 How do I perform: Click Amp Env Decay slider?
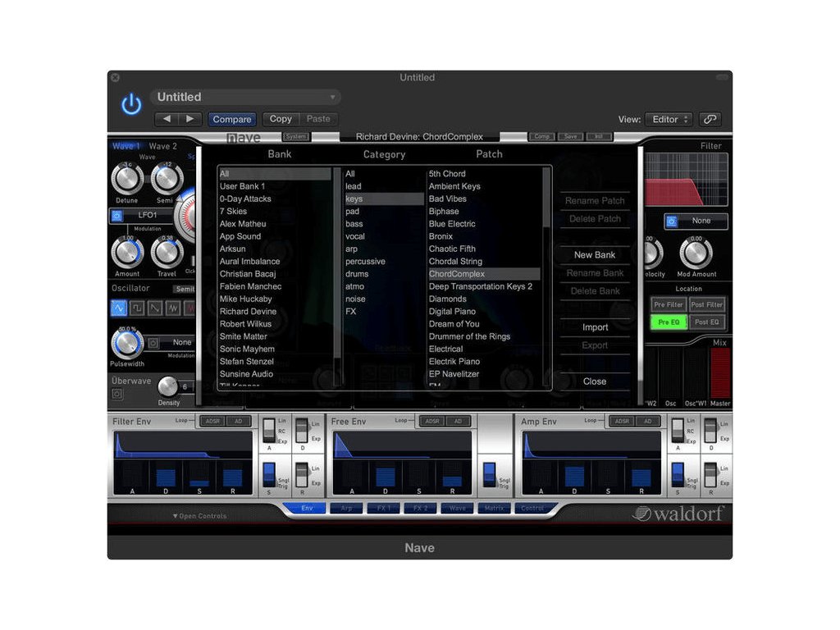coord(574,475)
